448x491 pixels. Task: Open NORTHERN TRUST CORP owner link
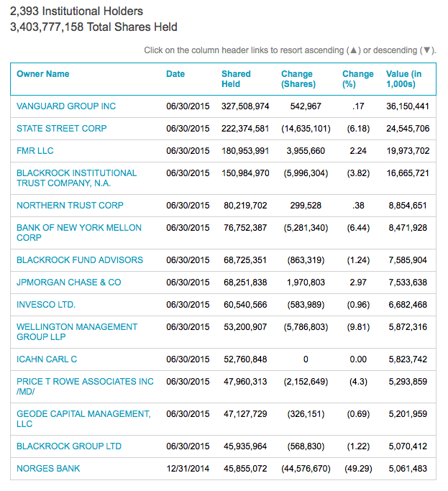tap(70, 206)
